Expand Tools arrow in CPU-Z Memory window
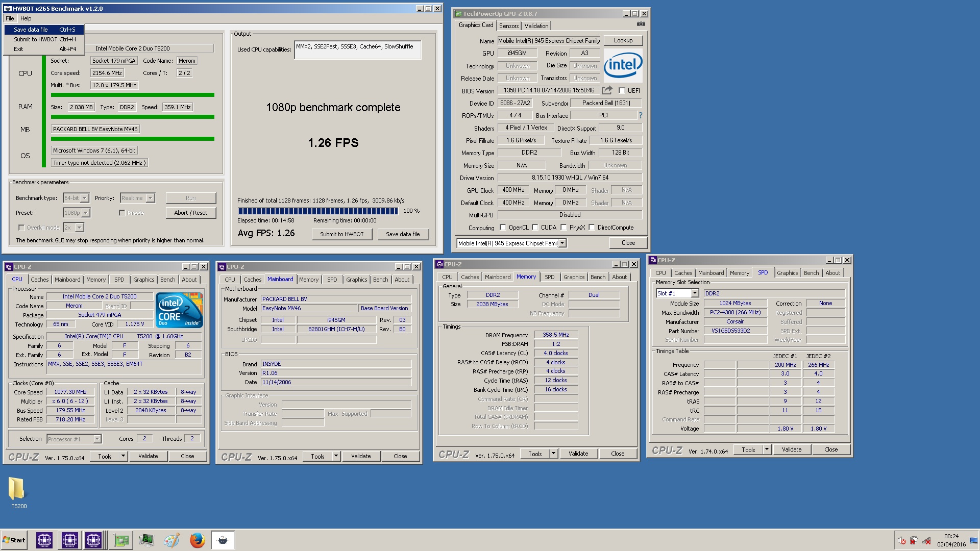Viewport: 980px width, 551px height. coord(553,454)
